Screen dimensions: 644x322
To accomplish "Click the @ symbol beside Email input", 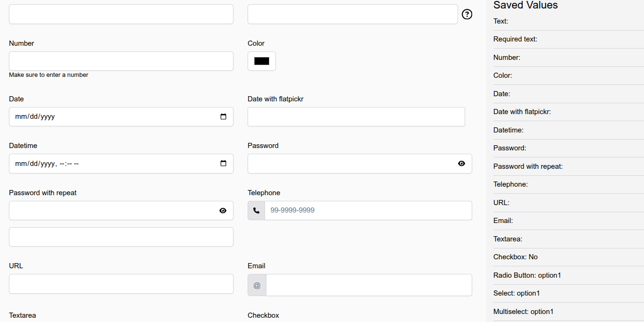I will [x=257, y=285].
